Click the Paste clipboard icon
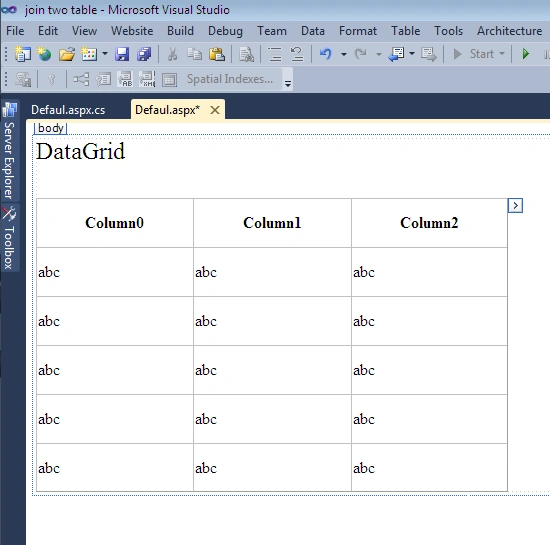Image resolution: width=550 pixels, height=545 pixels. (216, 54)
